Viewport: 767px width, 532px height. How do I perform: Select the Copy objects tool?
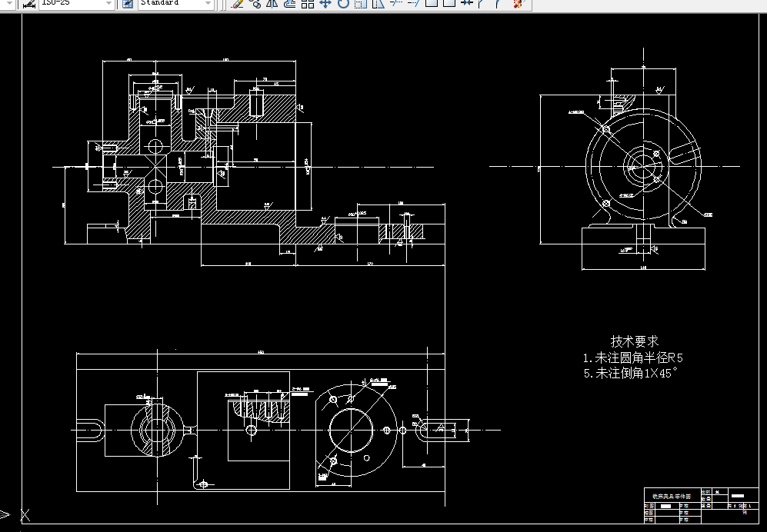(255, 3)
